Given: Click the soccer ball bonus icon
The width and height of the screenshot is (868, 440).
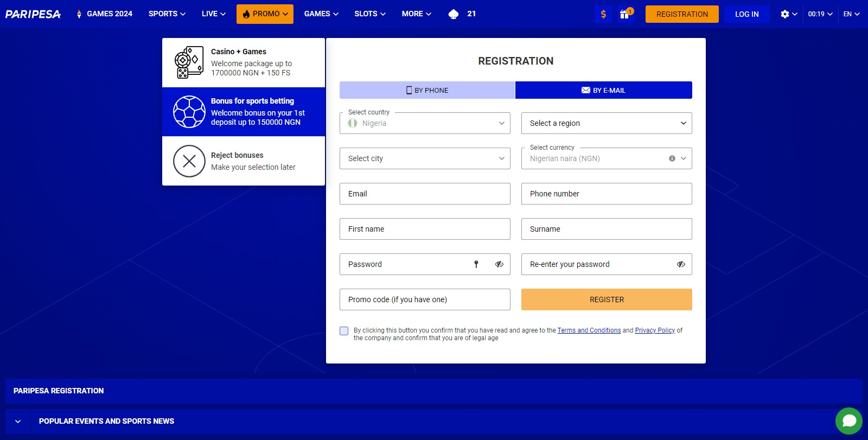Looking at the screenshot, I should (x=189, y=112).
